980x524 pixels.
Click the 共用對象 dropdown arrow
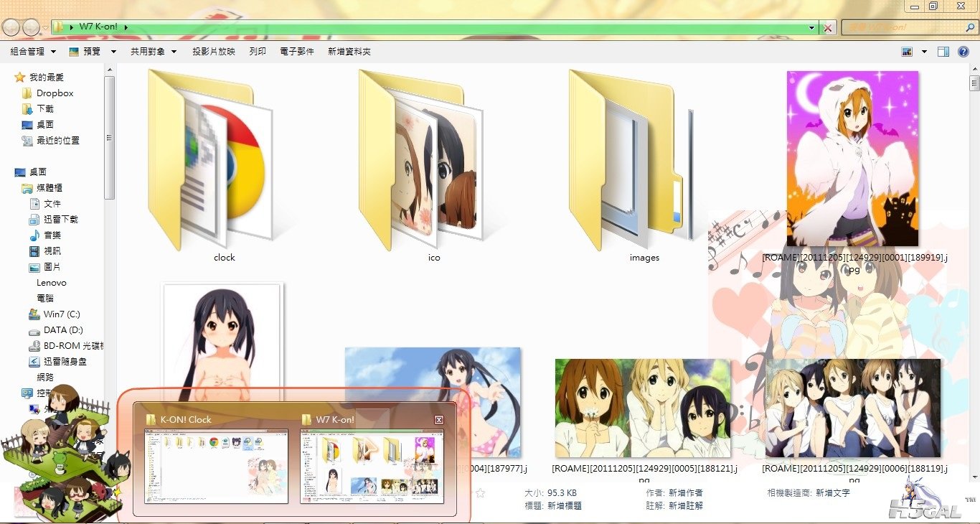[174, 52]
